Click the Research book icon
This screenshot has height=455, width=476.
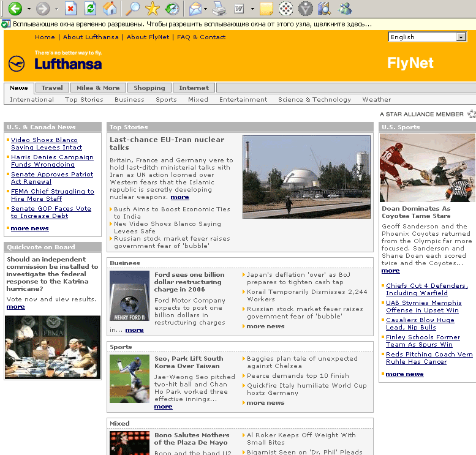point(324,9)
